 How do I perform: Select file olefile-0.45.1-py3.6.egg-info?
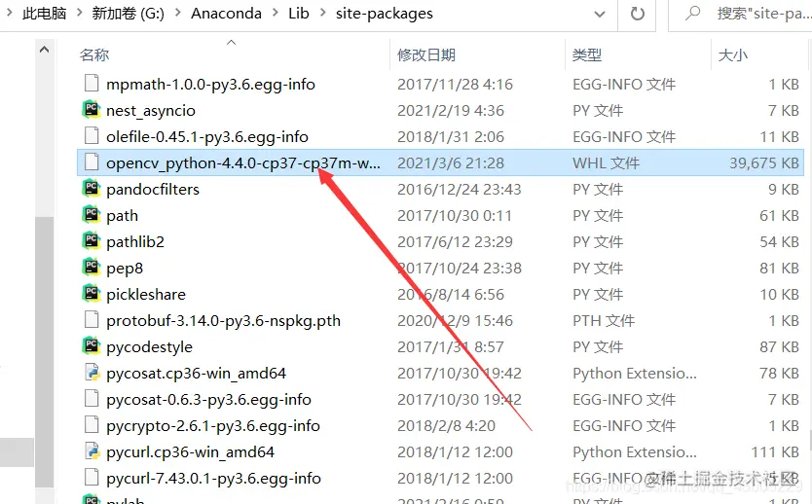pyautogui.click(x=207, y=136)
